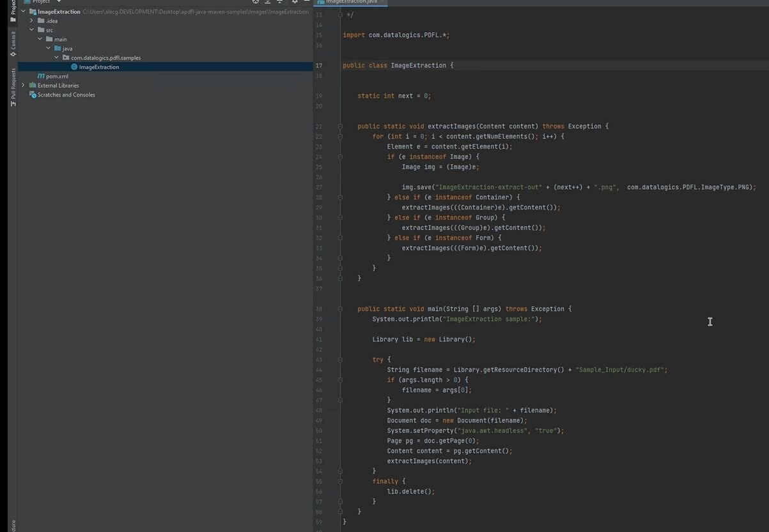769x532 pixels.
Task: Click the java source folder icon
Action: (58, 49)
